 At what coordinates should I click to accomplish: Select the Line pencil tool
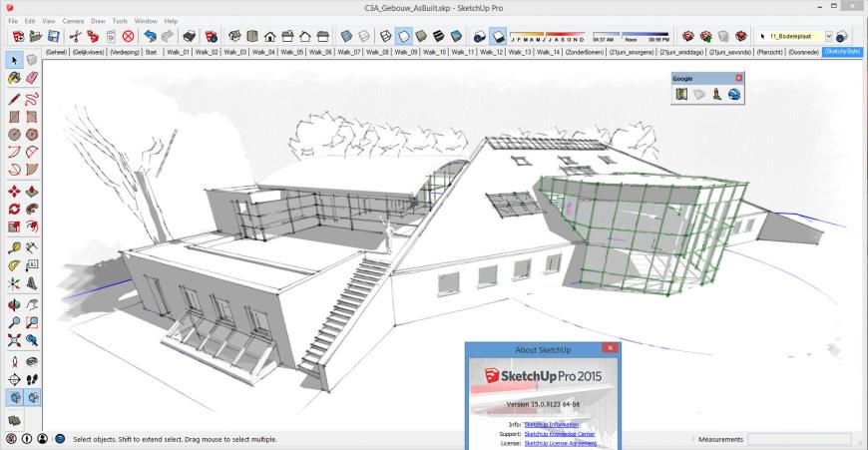pos(14,99)
